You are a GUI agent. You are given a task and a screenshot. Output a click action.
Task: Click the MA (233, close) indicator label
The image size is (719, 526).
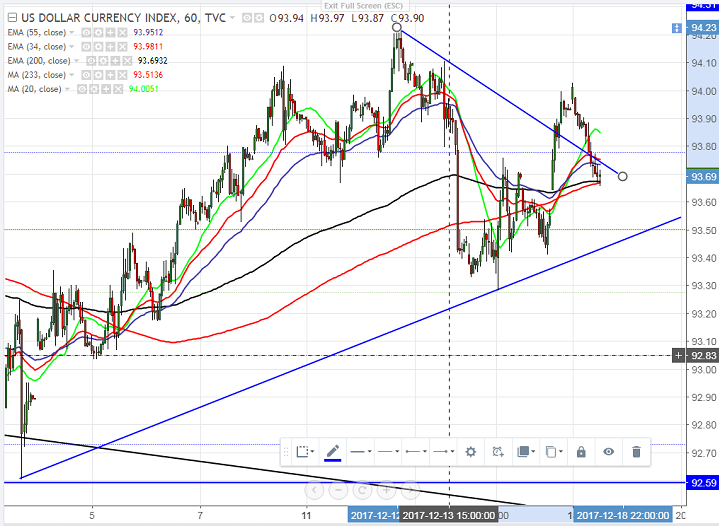(x=37, y=75)
